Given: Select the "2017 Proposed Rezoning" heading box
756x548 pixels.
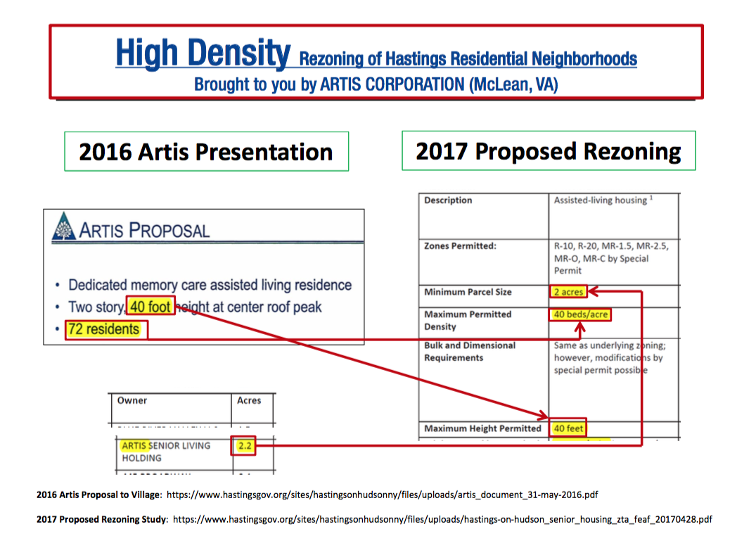Looking at the screenshot, I should click(x=549, y=151).
